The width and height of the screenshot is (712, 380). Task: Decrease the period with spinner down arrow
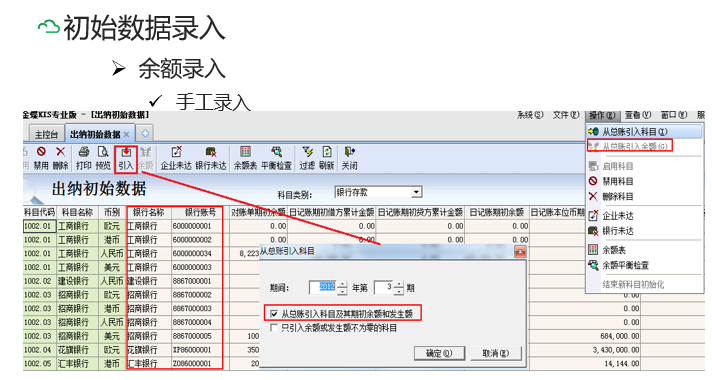(398, 291)
